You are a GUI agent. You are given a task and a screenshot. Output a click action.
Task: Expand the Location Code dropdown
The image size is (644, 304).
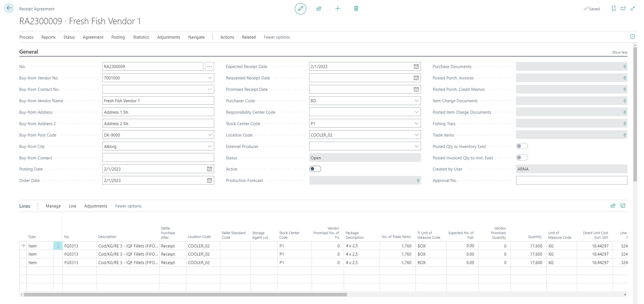click(x=416, y=135)
